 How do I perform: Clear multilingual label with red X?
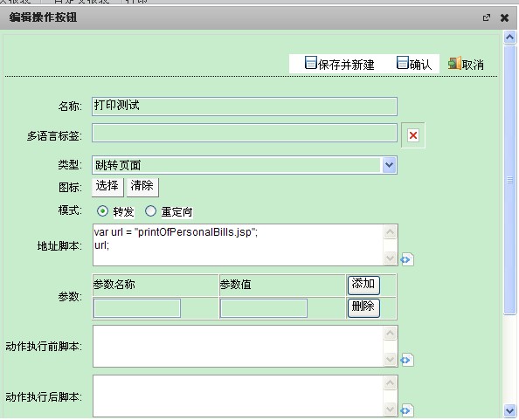click(412, 135)
